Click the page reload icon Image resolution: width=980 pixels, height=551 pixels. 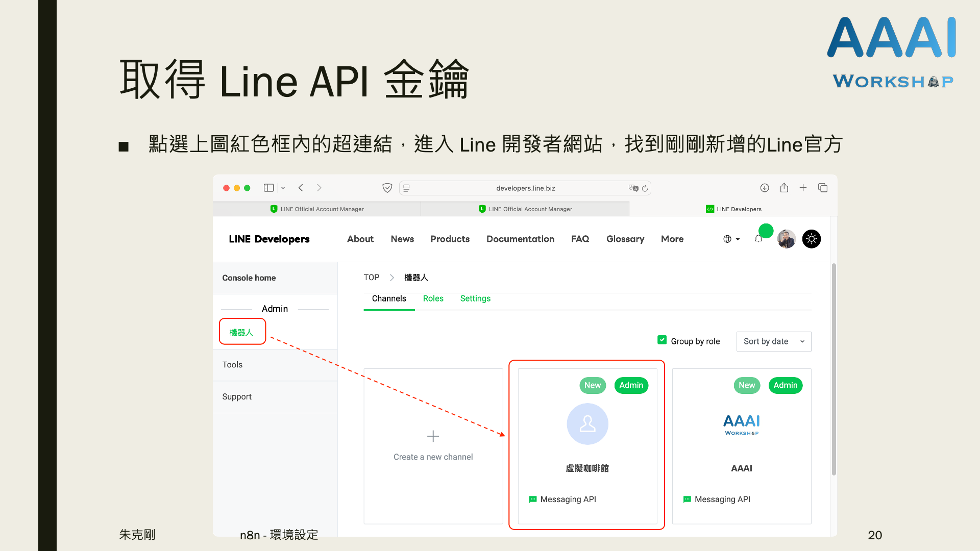pyautogui.click(x=645, y=188)
